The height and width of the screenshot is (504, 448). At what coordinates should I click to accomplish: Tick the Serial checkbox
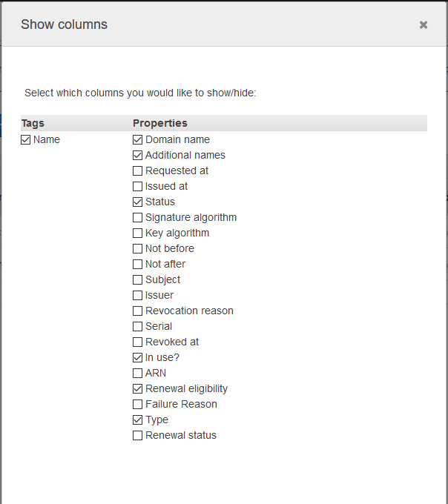[137, 326]
